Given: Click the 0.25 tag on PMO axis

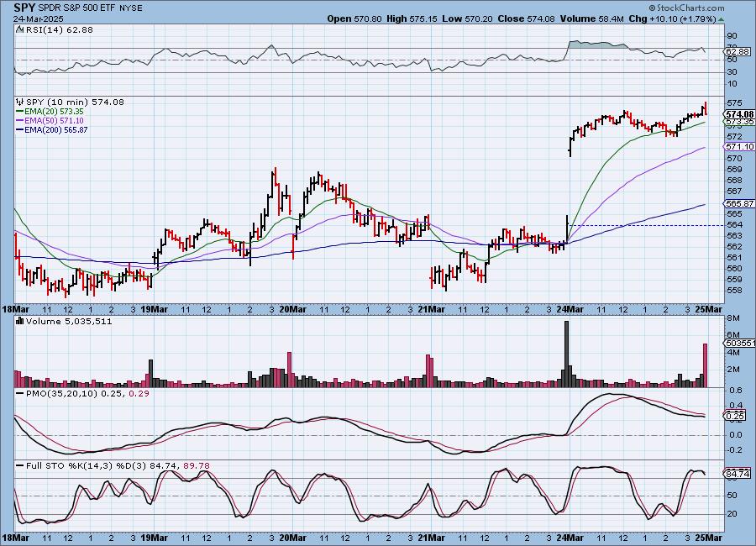Looking at the screenshot, I should point(735,416).
